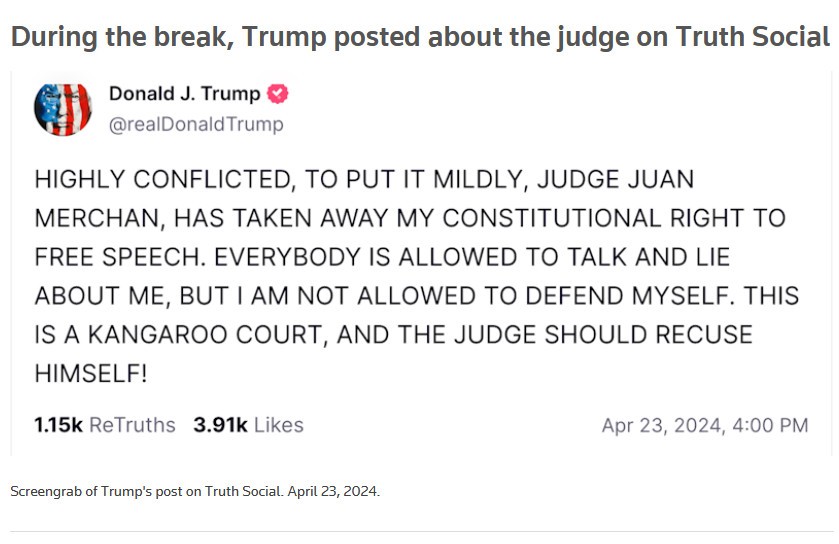839x544 pixels.
Task: Click April 23, 2024 in the caption
Action: pos(332,491)
